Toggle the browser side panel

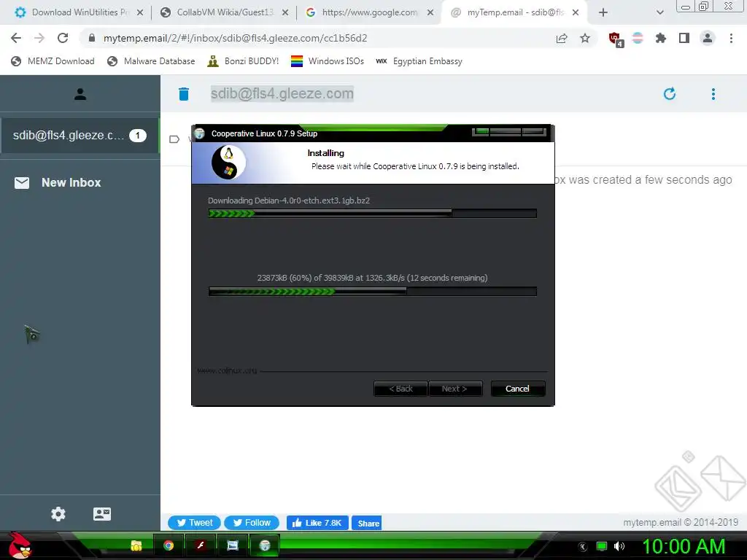click(684, 38)
